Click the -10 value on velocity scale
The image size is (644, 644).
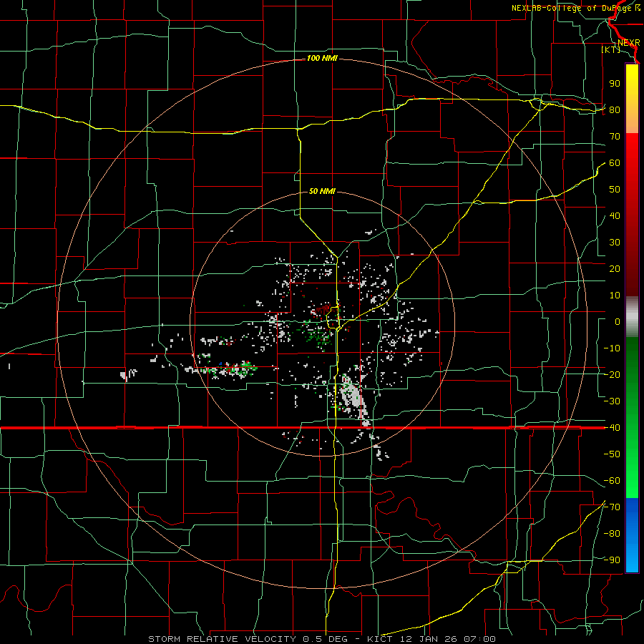click(x=612, y=348)
